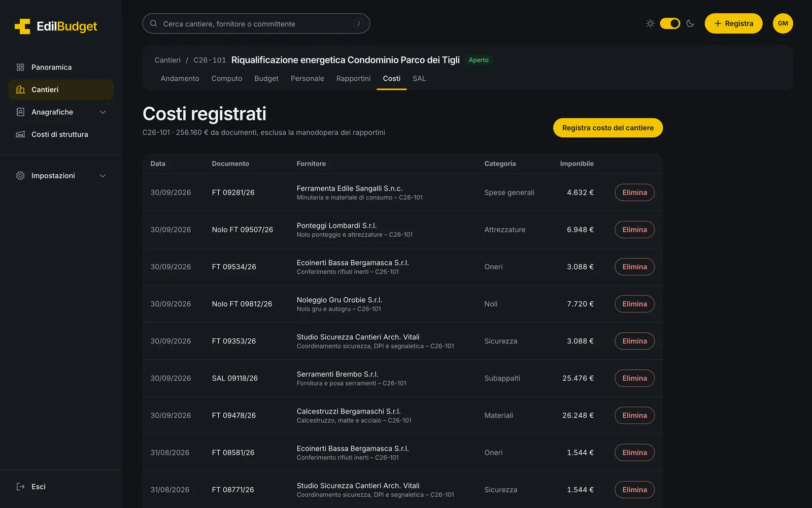Viewport: 812px width, 508px height.
Task: Click the Esci logout icon
Action: [x=20, y=487]
